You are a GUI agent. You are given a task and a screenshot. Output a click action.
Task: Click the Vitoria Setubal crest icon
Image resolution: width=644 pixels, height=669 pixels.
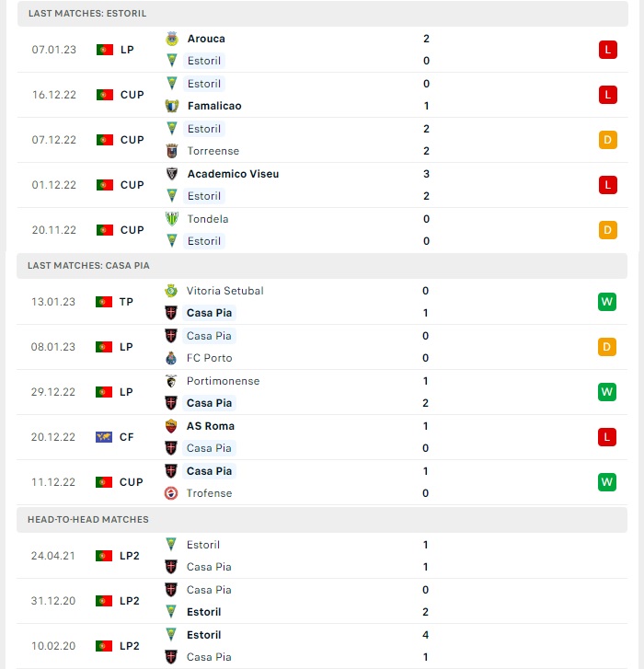click(171, 291)
